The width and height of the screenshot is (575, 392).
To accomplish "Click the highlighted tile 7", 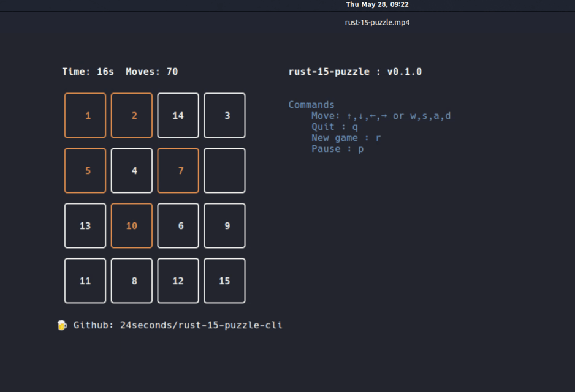I will 178,170.
